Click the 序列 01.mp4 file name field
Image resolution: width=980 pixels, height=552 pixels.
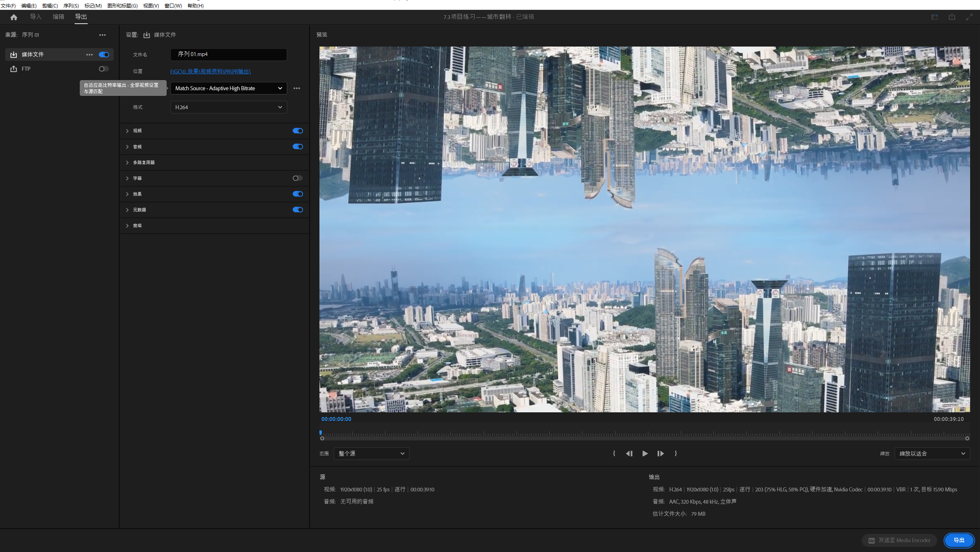click(229, 54)
